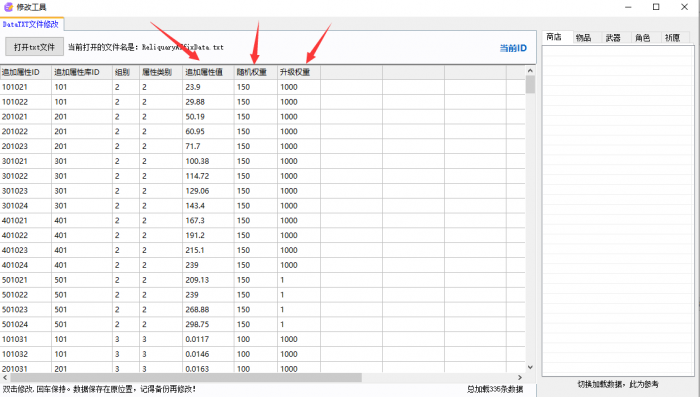
Task: Select cell with ID 501022
Action: point(25,295)
